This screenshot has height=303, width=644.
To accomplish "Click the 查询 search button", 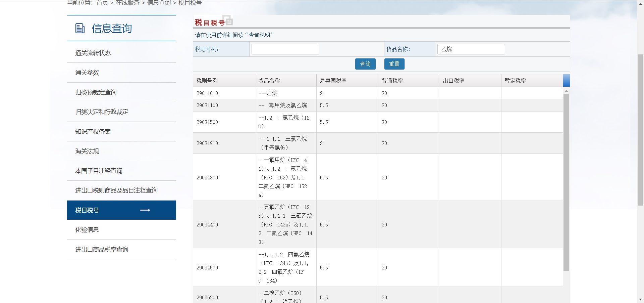I will point(365,64).
